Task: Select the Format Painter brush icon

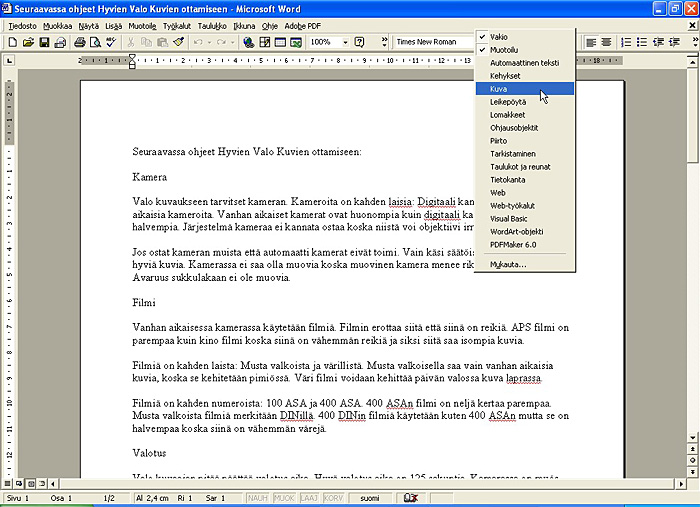Action: tap(178, 42)
